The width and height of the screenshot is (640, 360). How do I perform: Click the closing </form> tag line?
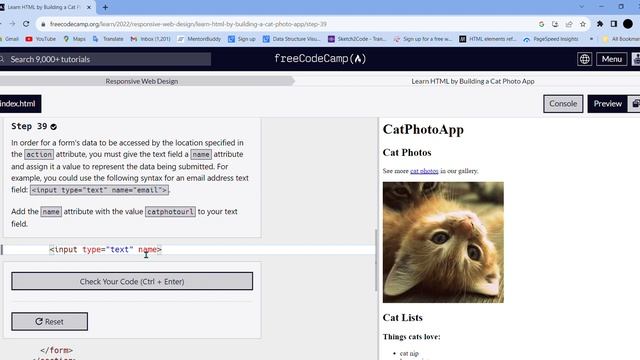(x=56, y=350)
